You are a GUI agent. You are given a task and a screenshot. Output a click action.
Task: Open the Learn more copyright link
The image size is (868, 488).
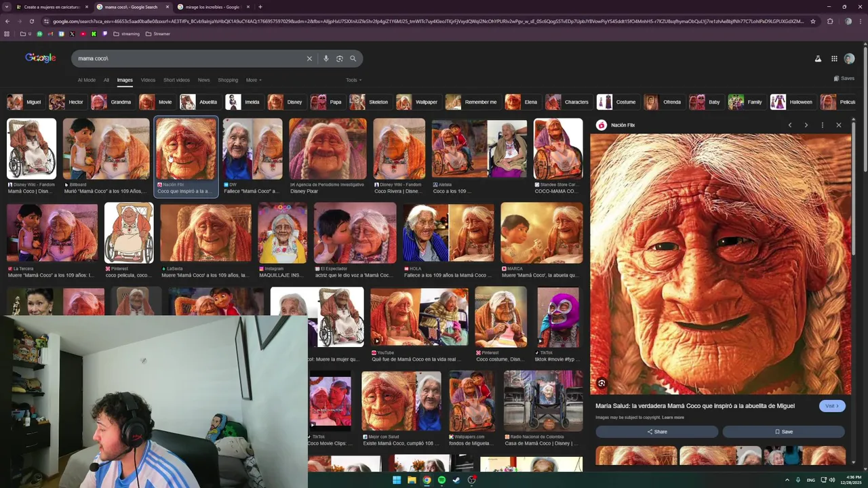click(673, 418)
